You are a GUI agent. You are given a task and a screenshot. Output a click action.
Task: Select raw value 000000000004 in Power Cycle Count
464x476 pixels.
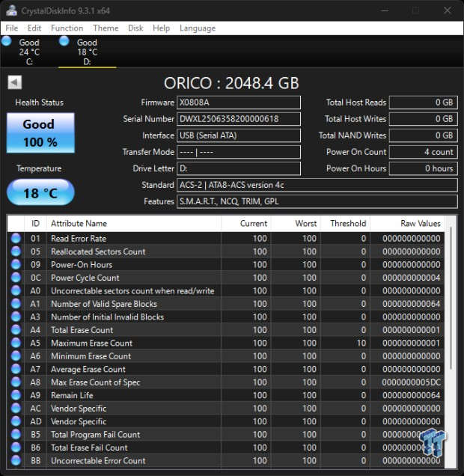point(411,278)
